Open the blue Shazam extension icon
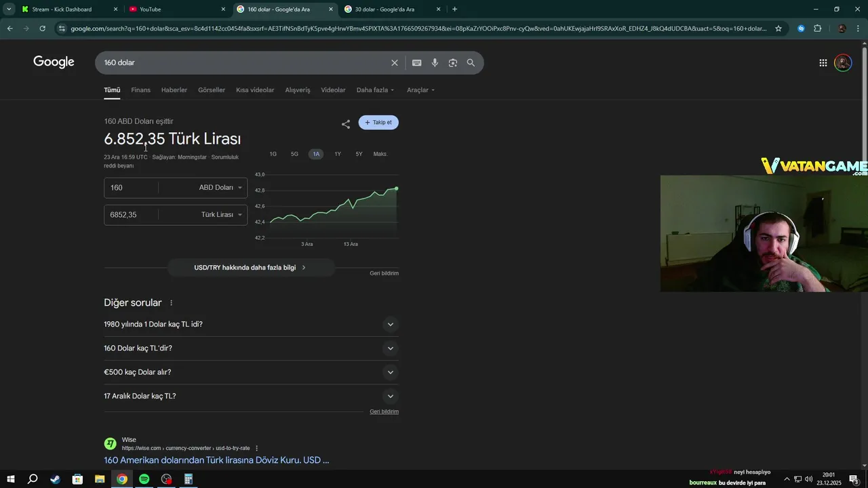Viewport: 868px width, 488px height. coord(801,28)
